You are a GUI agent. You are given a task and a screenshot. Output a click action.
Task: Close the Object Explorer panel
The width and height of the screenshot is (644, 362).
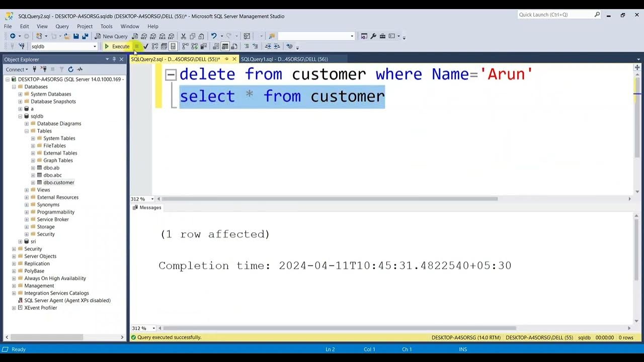point(121,59)
